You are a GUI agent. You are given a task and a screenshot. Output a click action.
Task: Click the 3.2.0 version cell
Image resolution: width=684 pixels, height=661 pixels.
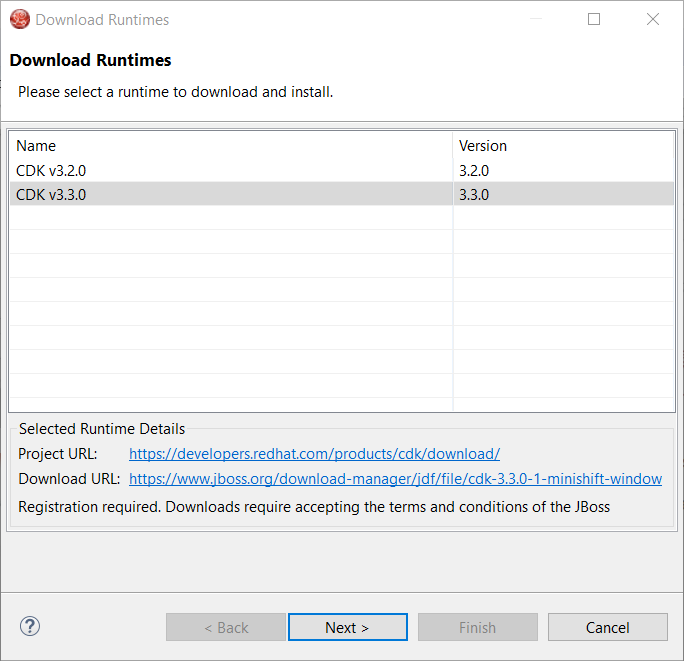tap(474, 170)
